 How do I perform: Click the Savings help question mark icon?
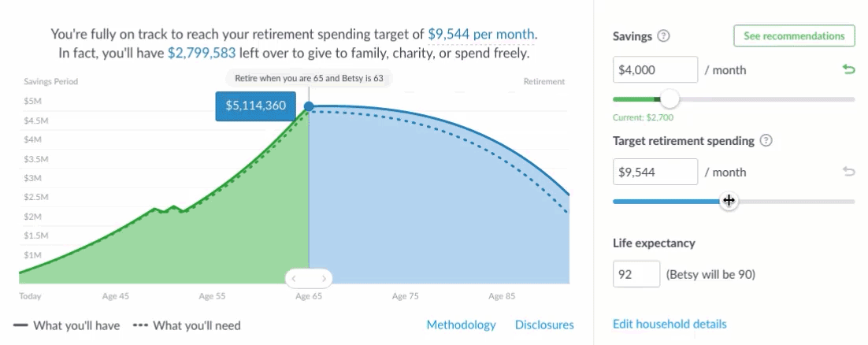coord(664,37)
